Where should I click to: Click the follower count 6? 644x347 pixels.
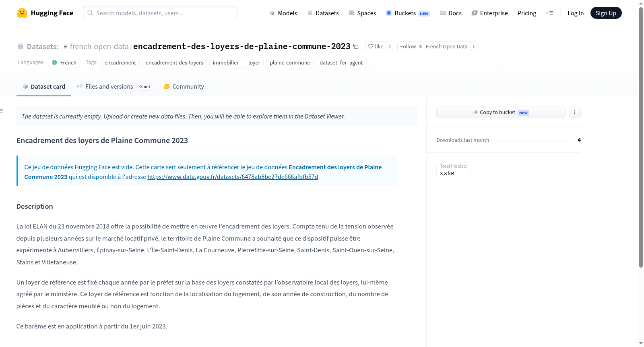click(x=474, y=46)
